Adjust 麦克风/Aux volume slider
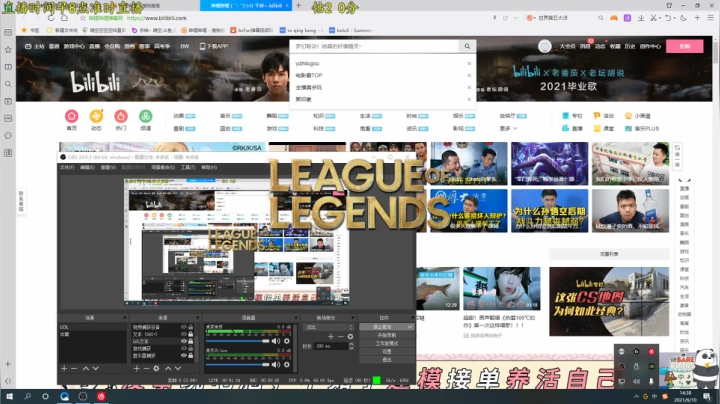 [237, 365]
